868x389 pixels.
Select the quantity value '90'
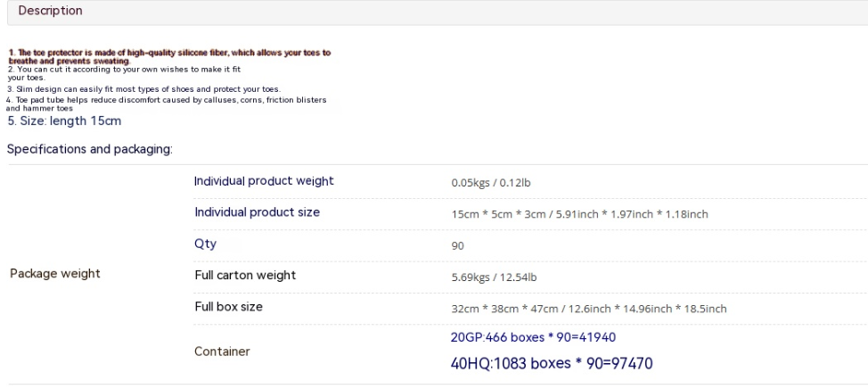click(x=457, y=245)
